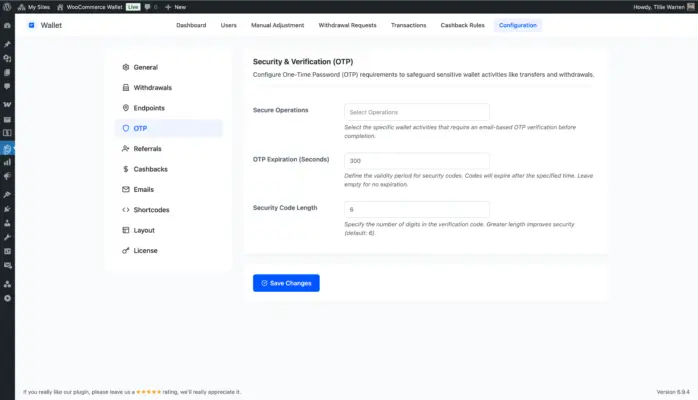Open Endpoints settings section

[169, 108]
